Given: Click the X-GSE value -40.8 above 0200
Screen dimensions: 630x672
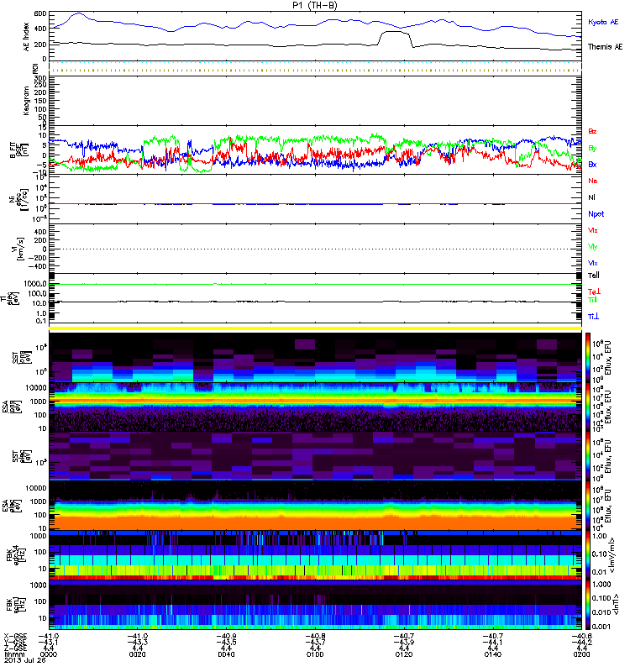Looking at the screenshot, I should pos(581,637).
